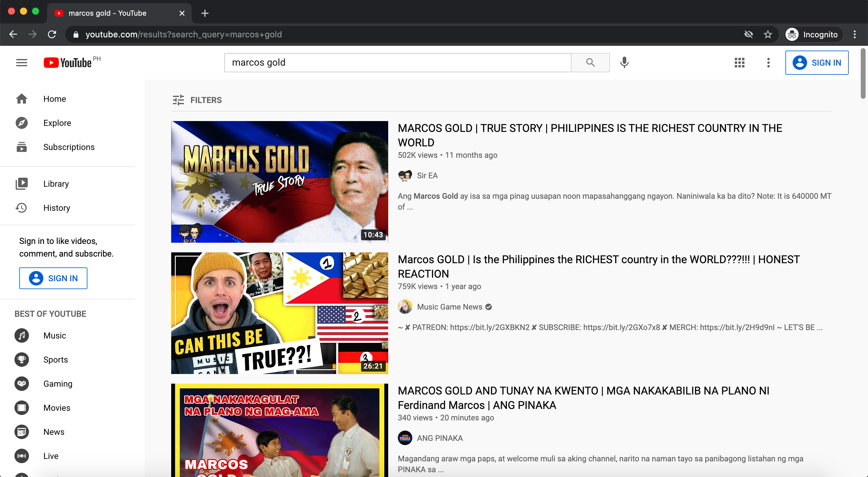Open ANG PINAKA channel name
The width and height of the screenshot is (868, 477).
(x=440, y=438)
